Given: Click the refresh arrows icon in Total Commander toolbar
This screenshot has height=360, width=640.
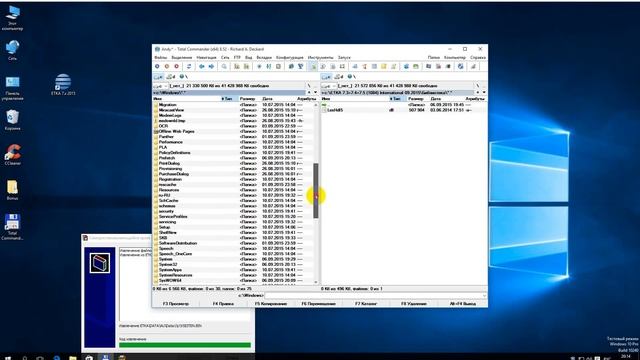Looking at the screenshot, I should (x=189, y=67).
